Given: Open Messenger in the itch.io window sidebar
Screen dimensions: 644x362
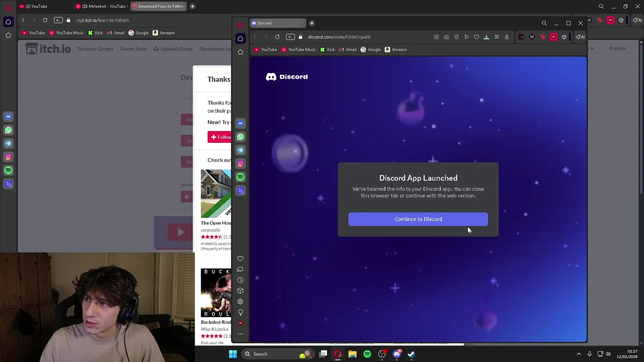Looking at the screenshot, I should click(x=8, y=117).
